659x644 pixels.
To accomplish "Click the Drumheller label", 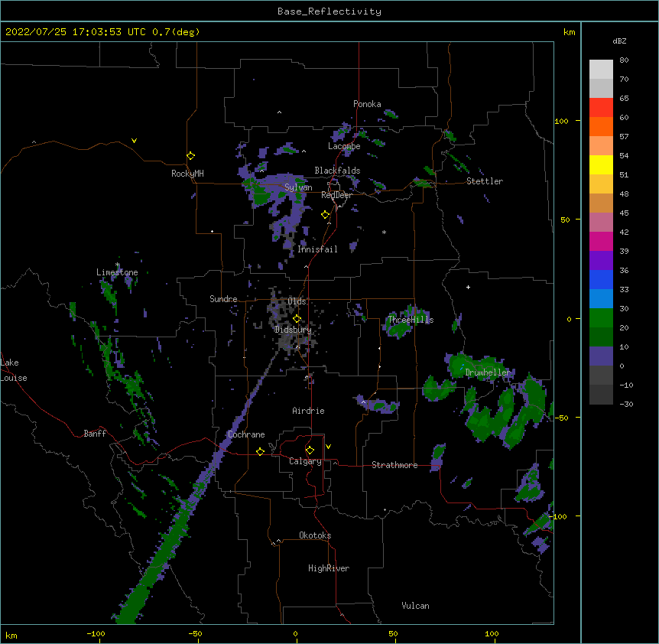I will tap(488, 372).
